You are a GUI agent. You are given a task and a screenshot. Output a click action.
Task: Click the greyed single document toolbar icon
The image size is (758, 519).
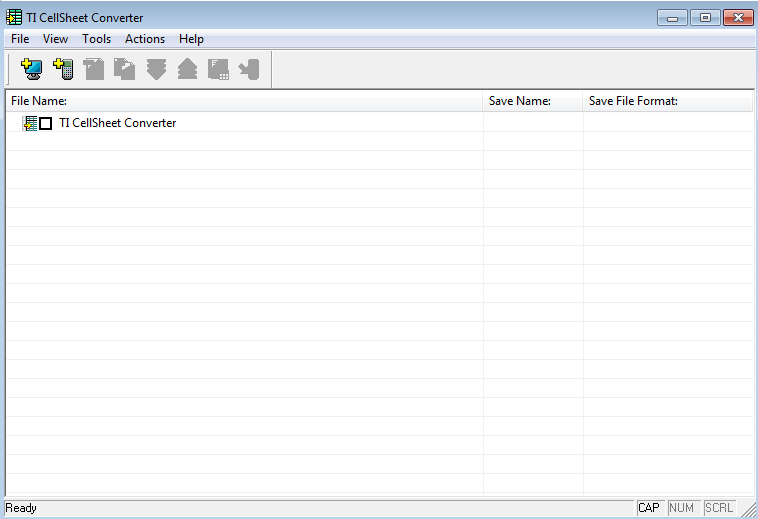(94, 69)
